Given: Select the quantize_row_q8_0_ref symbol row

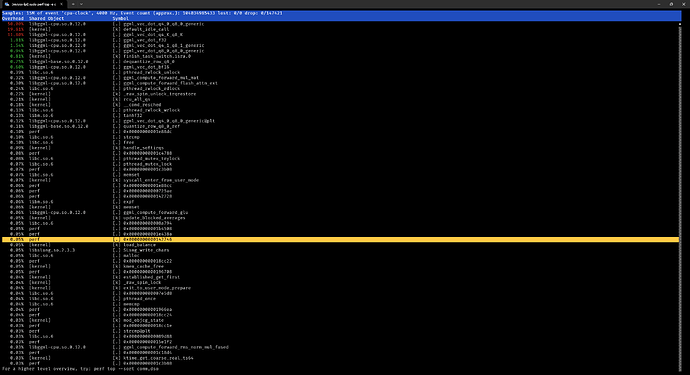Looking at the screenshot, I should (x=341, y=126).
